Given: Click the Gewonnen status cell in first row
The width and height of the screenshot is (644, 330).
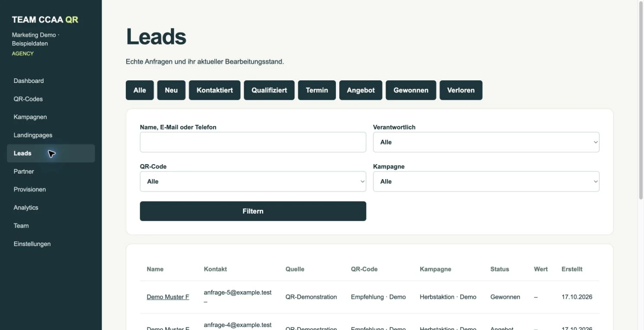Looking at the screenshot, I should pyautogui.click(x=505, y=297).
